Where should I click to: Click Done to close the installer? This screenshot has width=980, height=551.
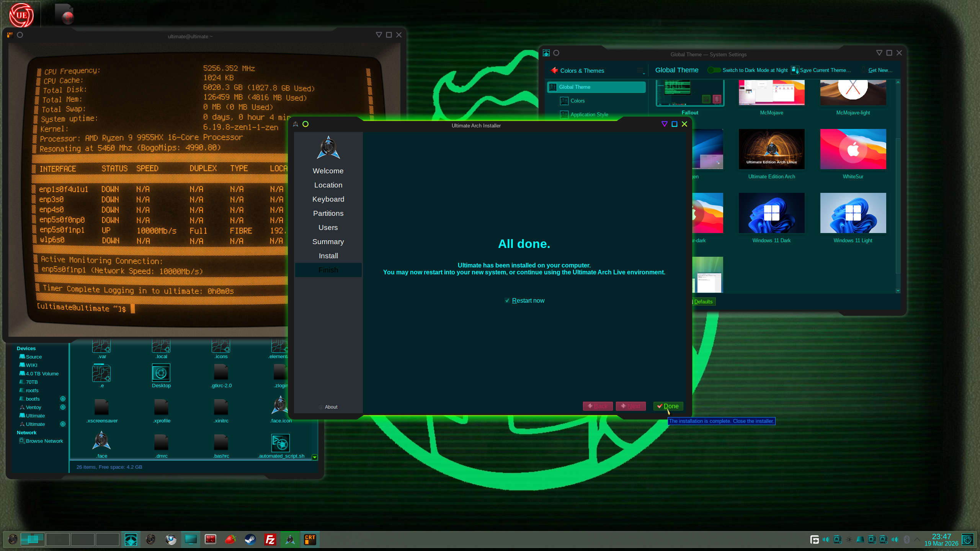[x=668, y=406]
